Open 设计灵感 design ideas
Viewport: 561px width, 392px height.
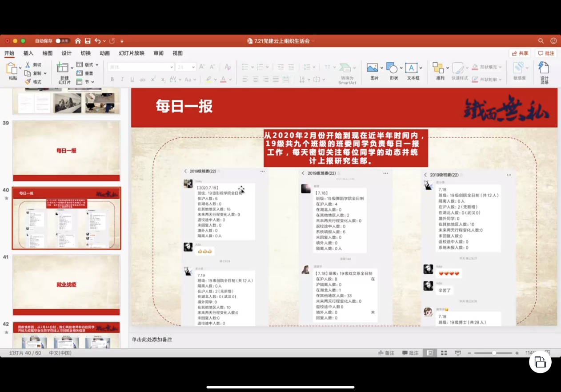(x=544, y=73)
